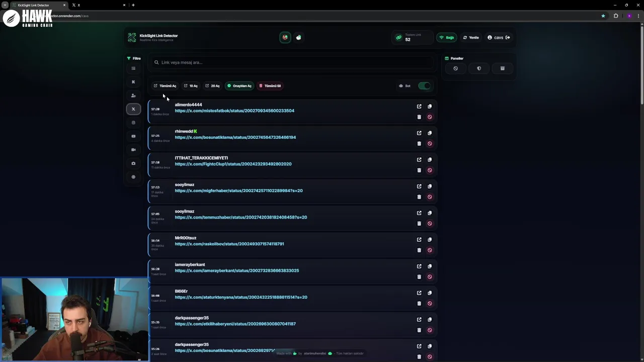Open the shield panel icon
The width and height of the screenshot is (644, 362).
click(479, 68)
